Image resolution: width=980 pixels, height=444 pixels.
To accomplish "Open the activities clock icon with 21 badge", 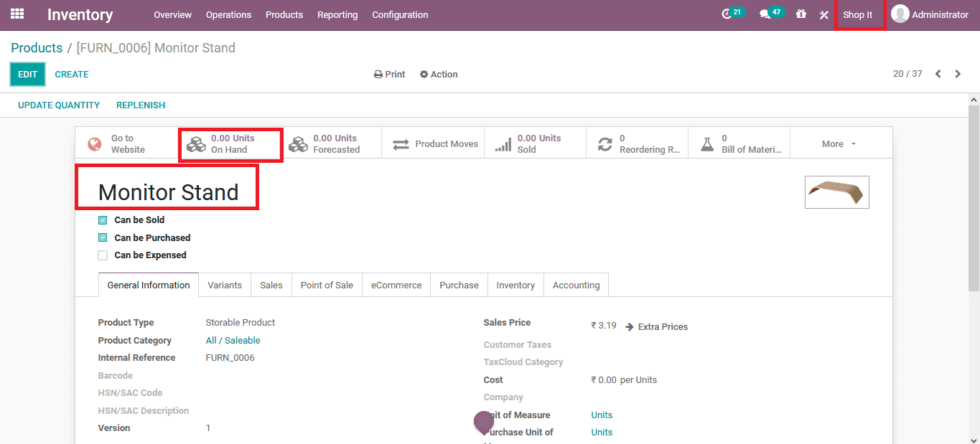I will click(727, 14).
